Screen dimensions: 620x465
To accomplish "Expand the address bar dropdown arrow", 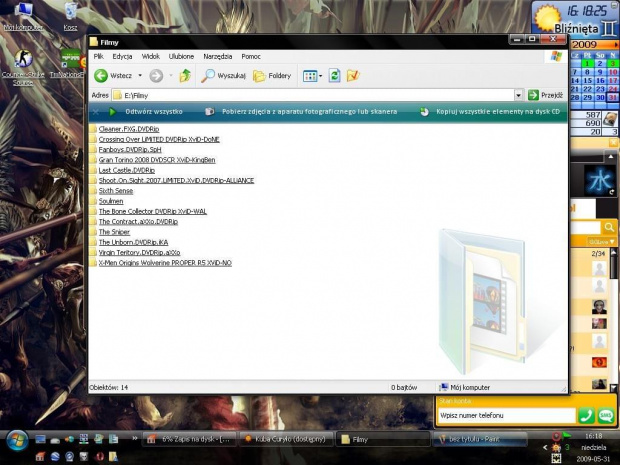I will tap(519, 95).
